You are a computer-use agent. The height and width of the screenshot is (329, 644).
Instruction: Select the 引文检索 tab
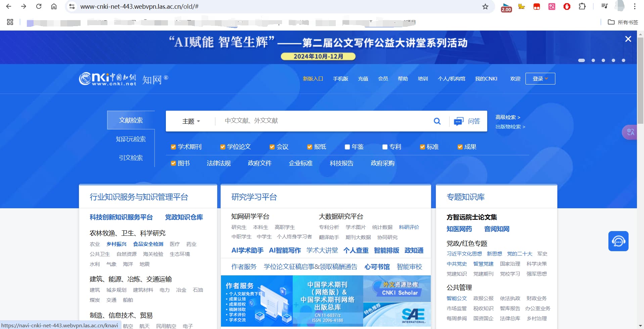pos(131,158)
